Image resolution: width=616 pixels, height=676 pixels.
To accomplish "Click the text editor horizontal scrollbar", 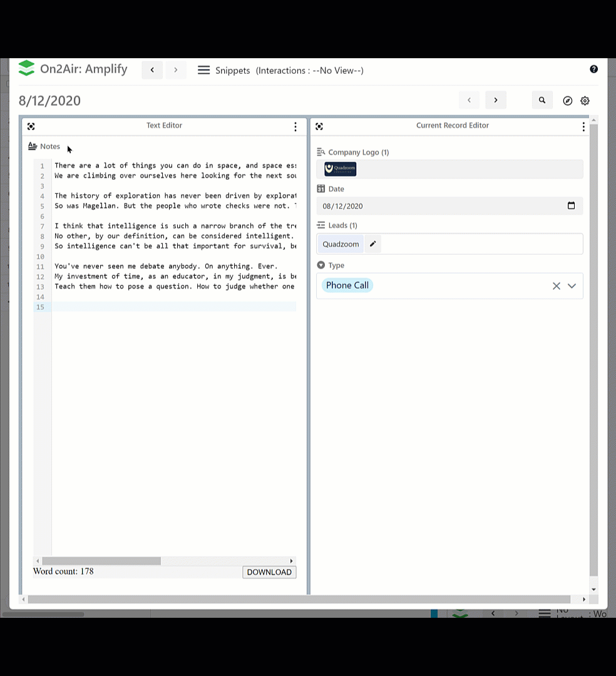I will 101,561.
